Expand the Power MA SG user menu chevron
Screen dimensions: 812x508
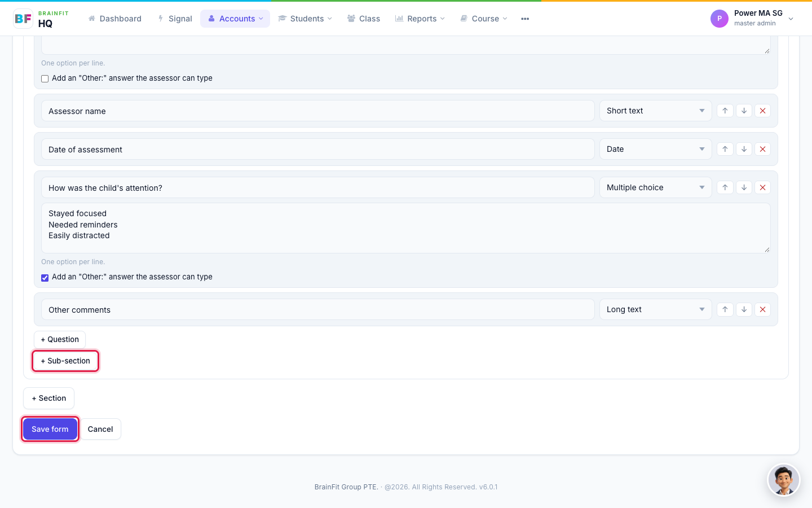tap(791, 19)
